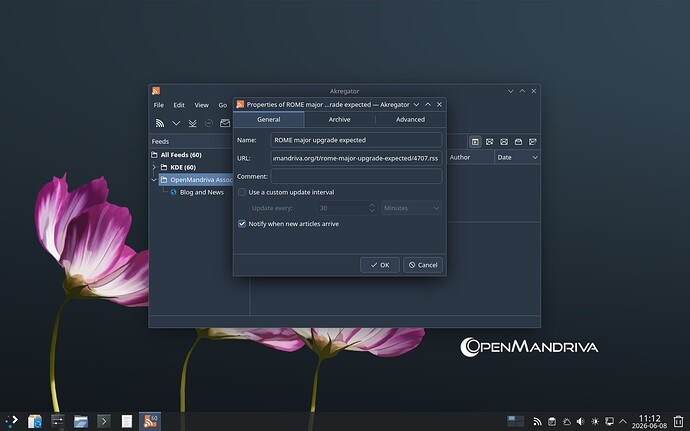Select the first article view mode icon
The height and width of the screenshot is (431, 690).
click(x=475, y=142)
